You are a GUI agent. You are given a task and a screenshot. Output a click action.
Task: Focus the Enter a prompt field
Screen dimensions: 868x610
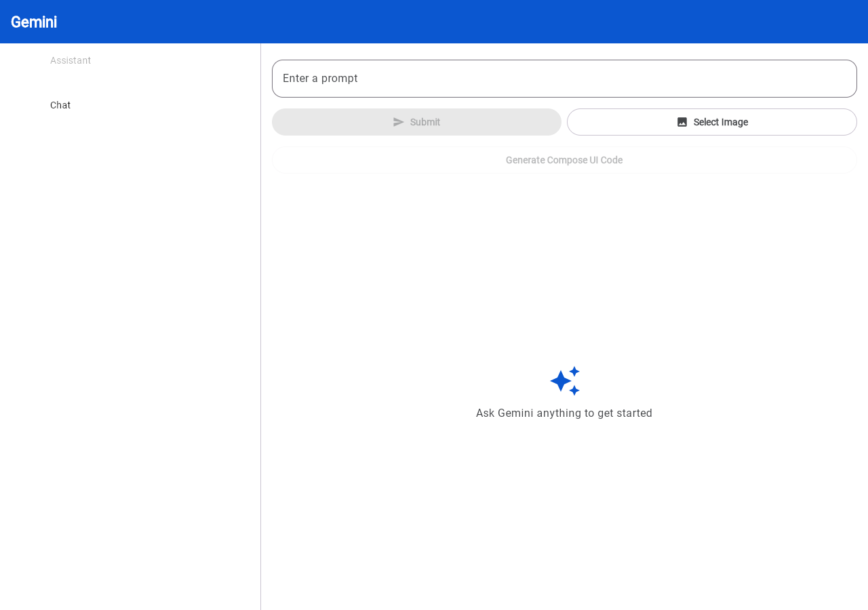(x=564, y=79)
